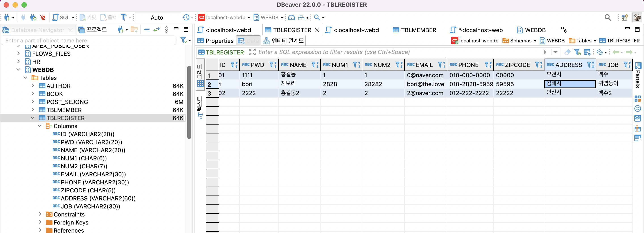
Task: Open navigator view menu (three dots)
Action: (167, 30)
